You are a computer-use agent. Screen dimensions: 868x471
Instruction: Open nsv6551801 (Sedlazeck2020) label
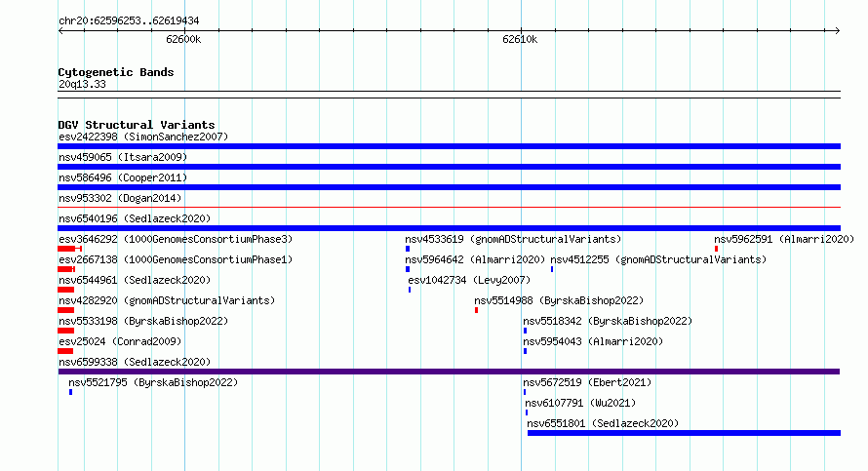603,423
